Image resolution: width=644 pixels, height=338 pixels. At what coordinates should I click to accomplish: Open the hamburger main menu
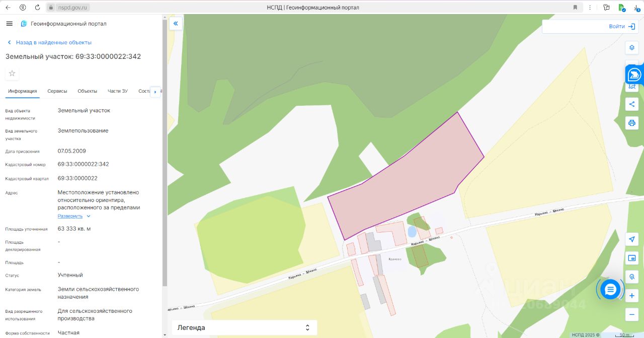click(x=10, y=24)
